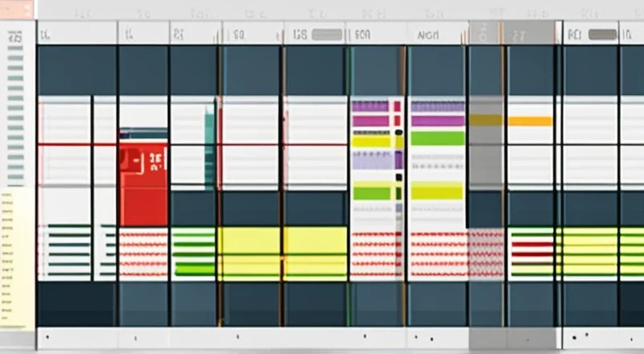
Task: Click the top green item in left sidebar
Action: 14,48
